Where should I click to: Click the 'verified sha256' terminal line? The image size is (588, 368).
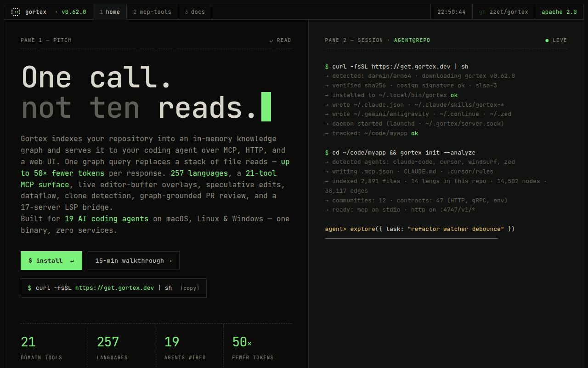(411, 85)
